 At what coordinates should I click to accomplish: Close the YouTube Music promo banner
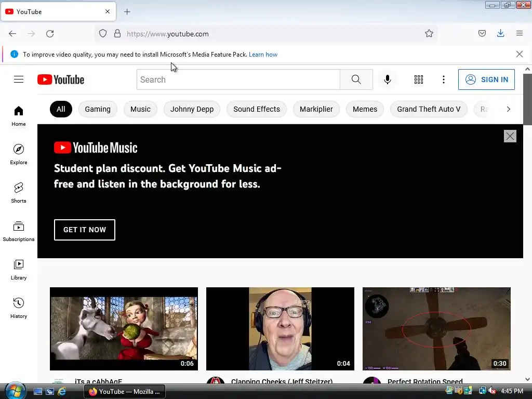point(510,136)
